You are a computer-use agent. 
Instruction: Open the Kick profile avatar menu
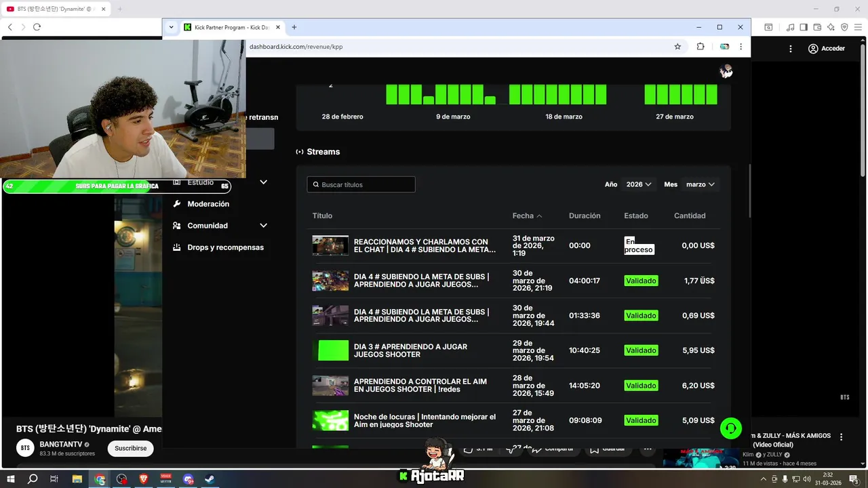click(726, 71)
